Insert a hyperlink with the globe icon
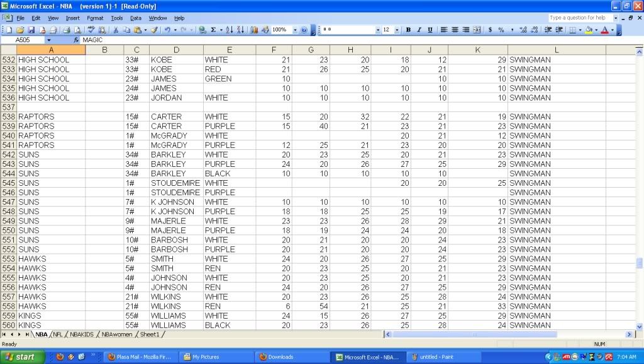 click(202, 30)
